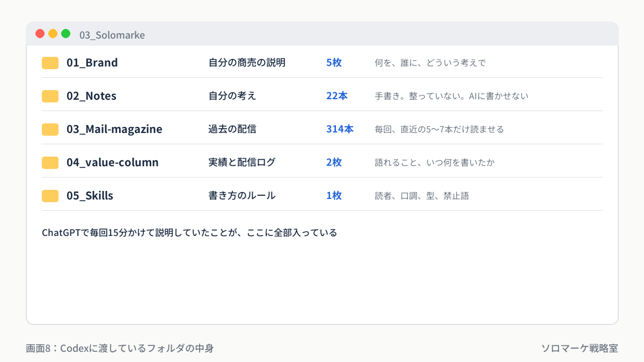This screenshot has width=644, height=362.
Task: Click the 03_Mail-magazine folder icon
Action: click(x=50, y=129)
